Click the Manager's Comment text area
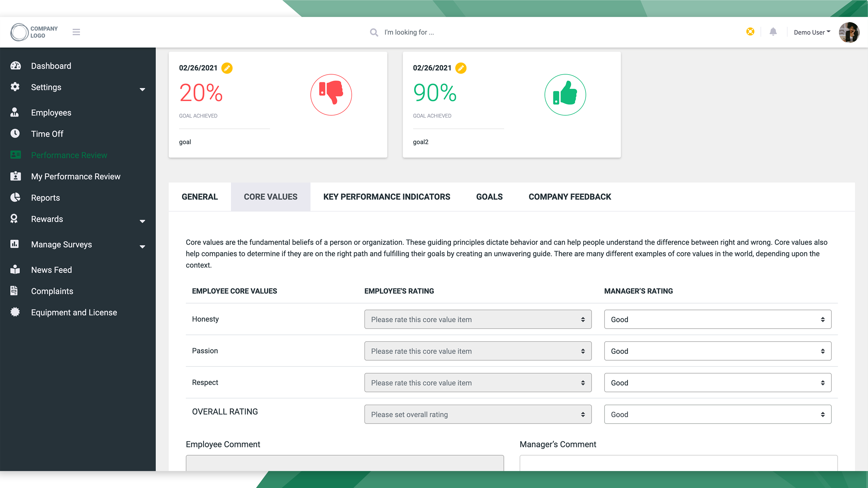 pyautogui.click(x=678, y=463)
